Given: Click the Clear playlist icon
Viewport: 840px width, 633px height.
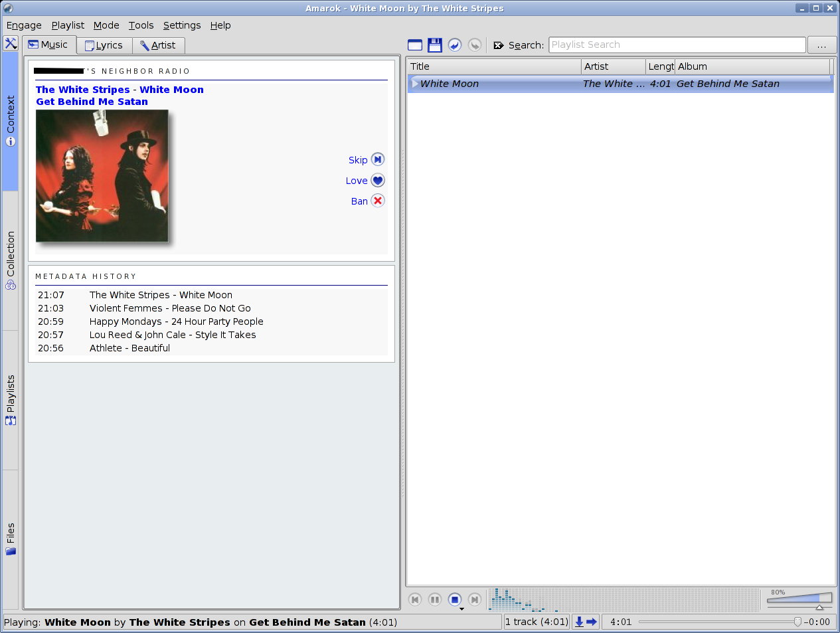Looking at the screenshot, I should [415, 45].
